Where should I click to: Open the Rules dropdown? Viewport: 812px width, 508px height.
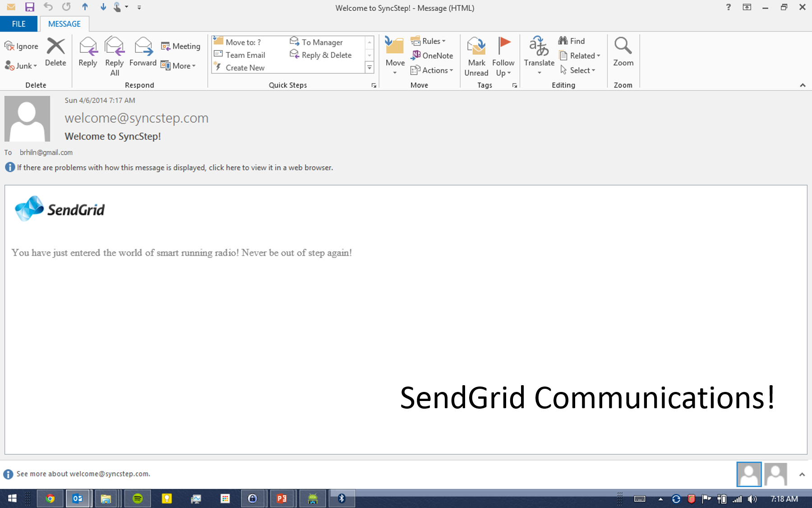pyautogui.click(x=428, y=41)
